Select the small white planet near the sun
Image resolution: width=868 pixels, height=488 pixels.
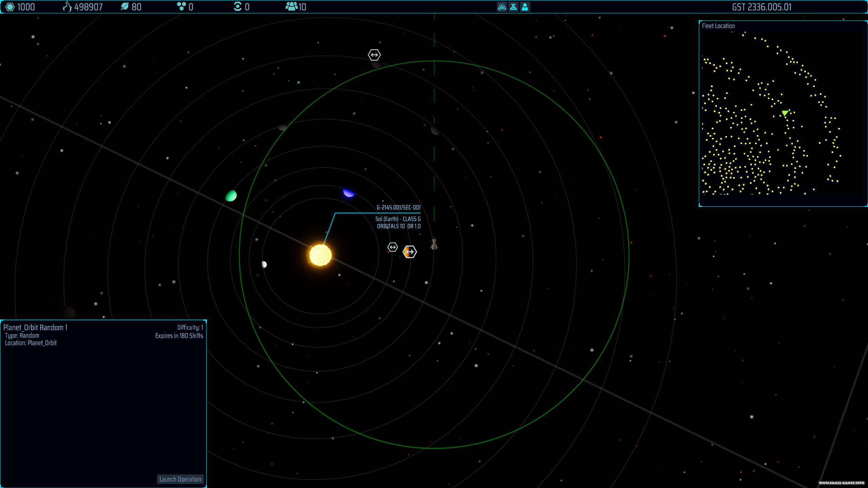pos(264,265)
